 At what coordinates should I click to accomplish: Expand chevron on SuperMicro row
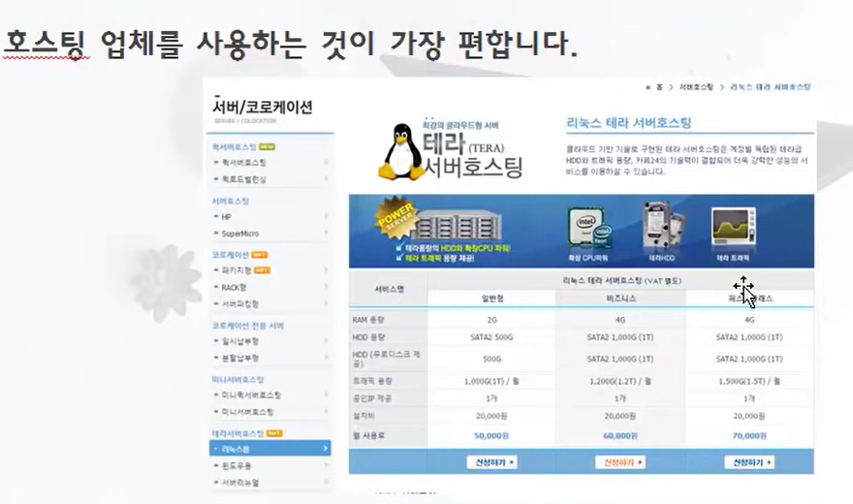click(326, 234)
